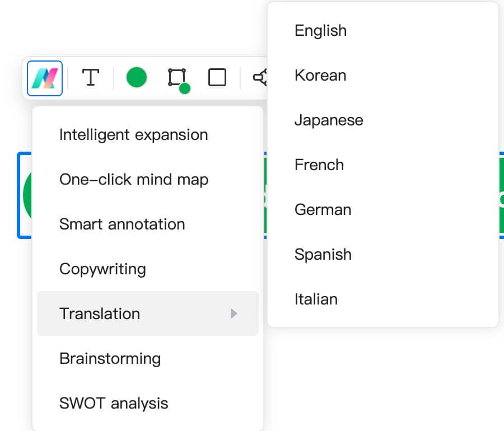
Task: Open the Copywriting option
Action: pos(102,269)
